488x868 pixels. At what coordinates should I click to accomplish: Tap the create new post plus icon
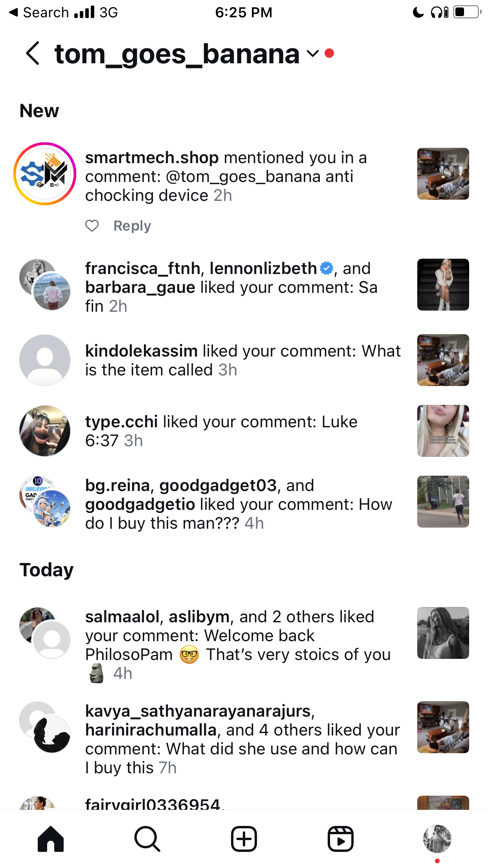(x=244, y=839)
